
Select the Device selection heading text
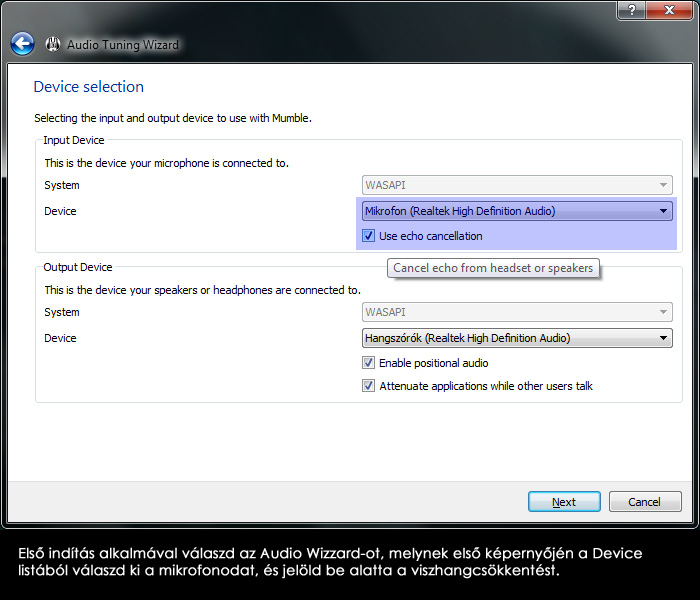[89, 87]
